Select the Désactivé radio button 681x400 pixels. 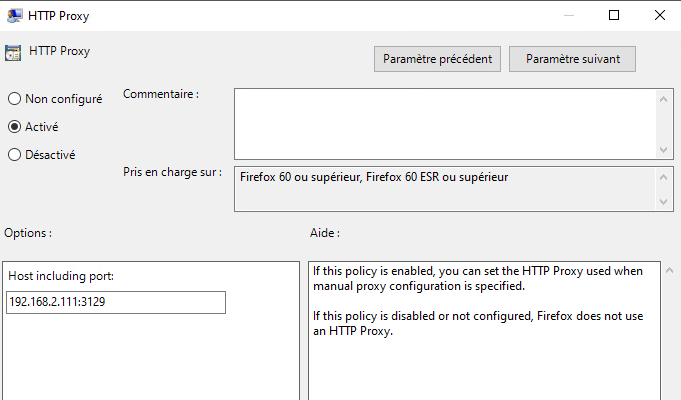[x=14, y=154]
